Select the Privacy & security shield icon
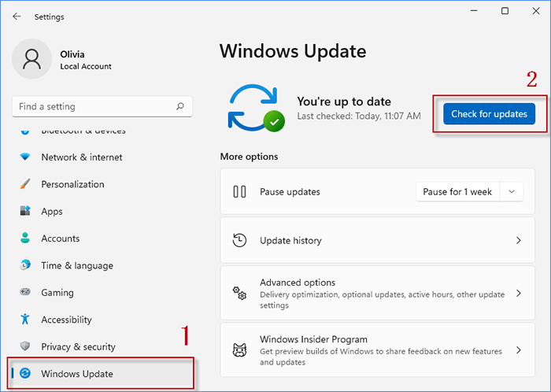The width and height of the screenshot is (551, 392). pos(25,346)
